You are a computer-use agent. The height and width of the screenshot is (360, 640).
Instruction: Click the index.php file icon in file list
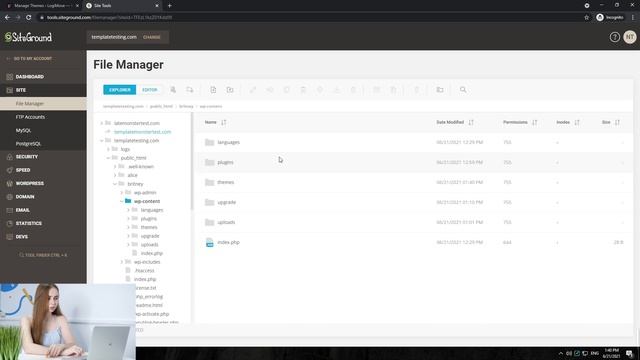tap(209, 242)
